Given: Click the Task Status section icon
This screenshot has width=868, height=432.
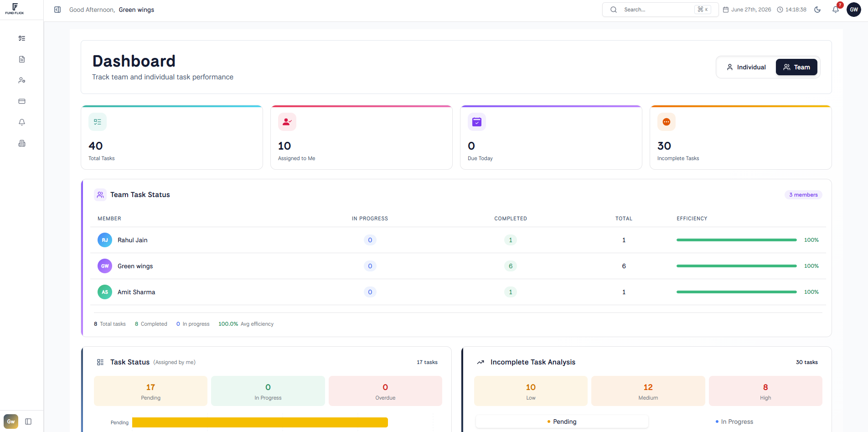Looking at the screenshot, I should pyautogui.click(x=100, y=362).
